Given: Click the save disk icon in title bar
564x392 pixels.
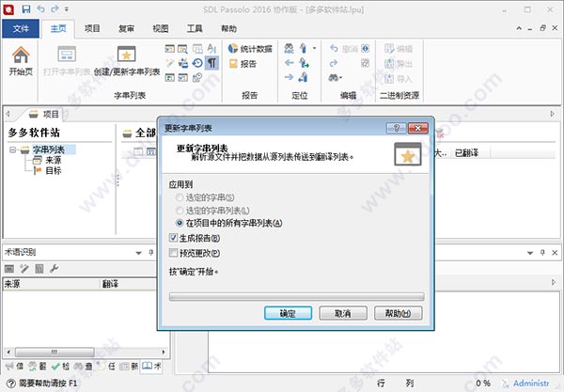Looking at the screenshot, I should pyautogui.click(x=26, y=9).
